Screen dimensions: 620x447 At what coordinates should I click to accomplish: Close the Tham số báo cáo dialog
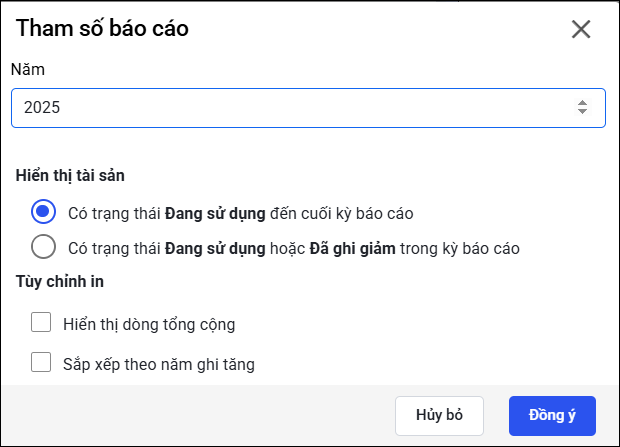tap(581, 29)
